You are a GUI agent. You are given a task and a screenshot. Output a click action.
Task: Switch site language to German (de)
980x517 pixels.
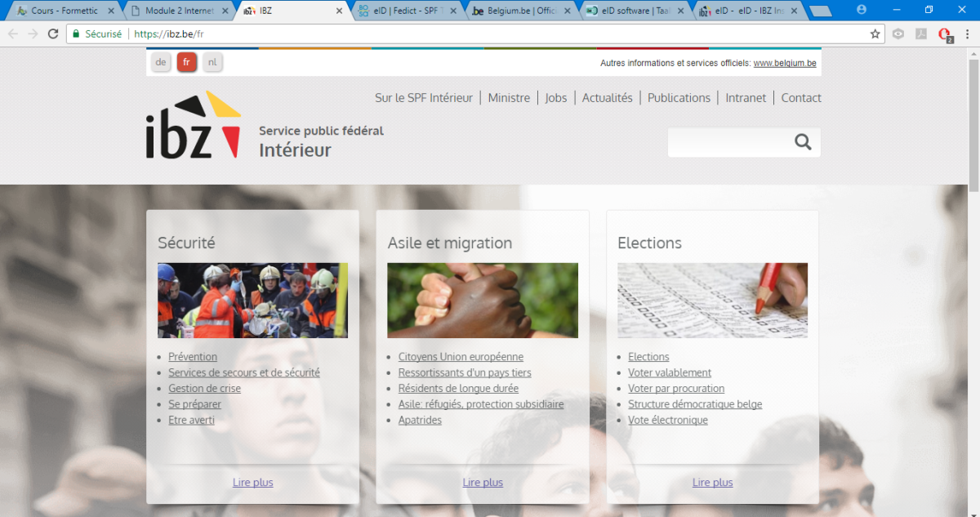tap(161, 62)
